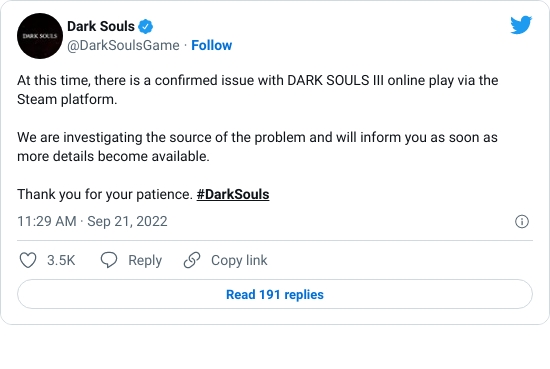
Task: Click the 'Steam platform.' text line
Action: point(67,99)
